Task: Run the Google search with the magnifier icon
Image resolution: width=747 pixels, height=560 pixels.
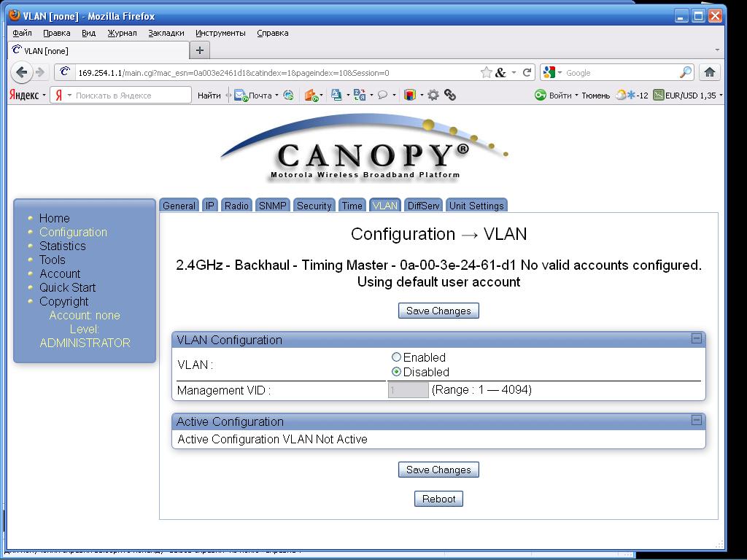Action: tap(686, 72)
